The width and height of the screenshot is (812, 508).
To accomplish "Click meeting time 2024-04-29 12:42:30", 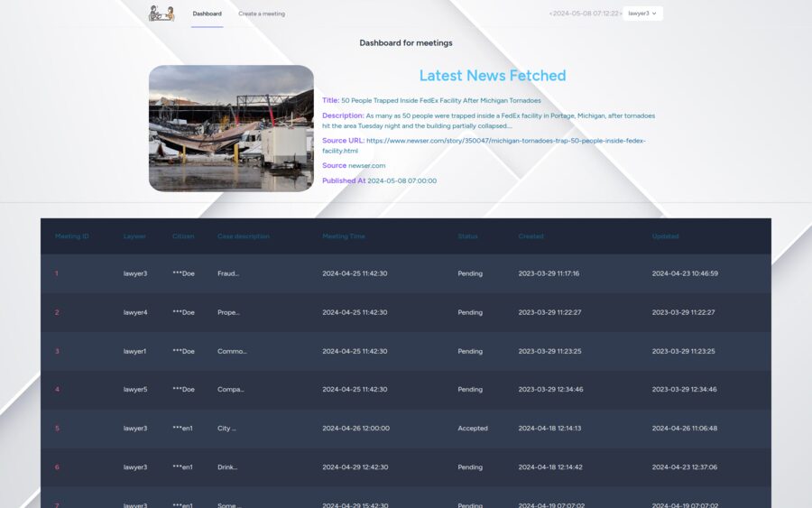I will pos(355,467).
